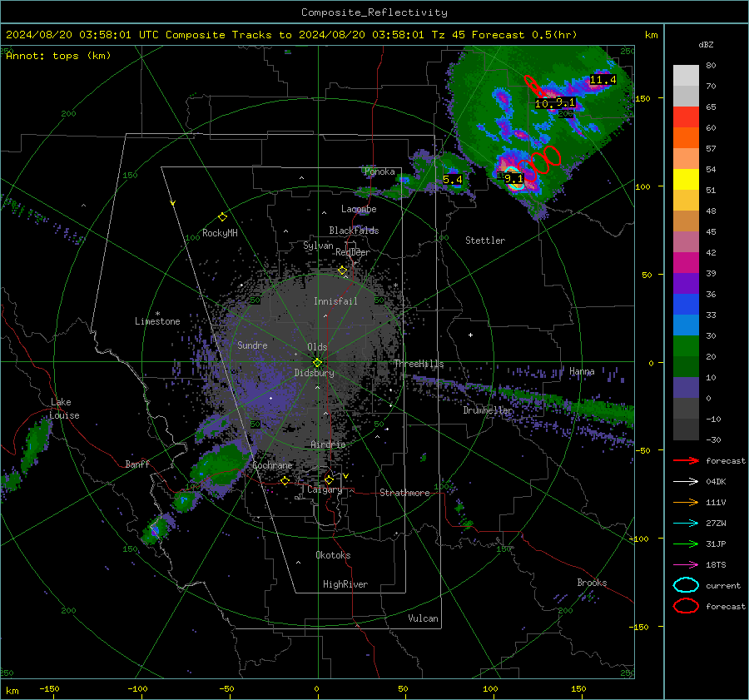Viewport: 749px width, 700px height.
Task: Click the ThreeHills label
Action: pos(419,364)
